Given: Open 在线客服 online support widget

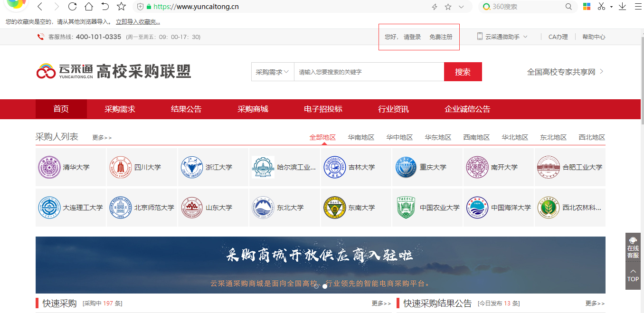Looking at the screenshot, I should pyautogui.click(x=633, y=247).
